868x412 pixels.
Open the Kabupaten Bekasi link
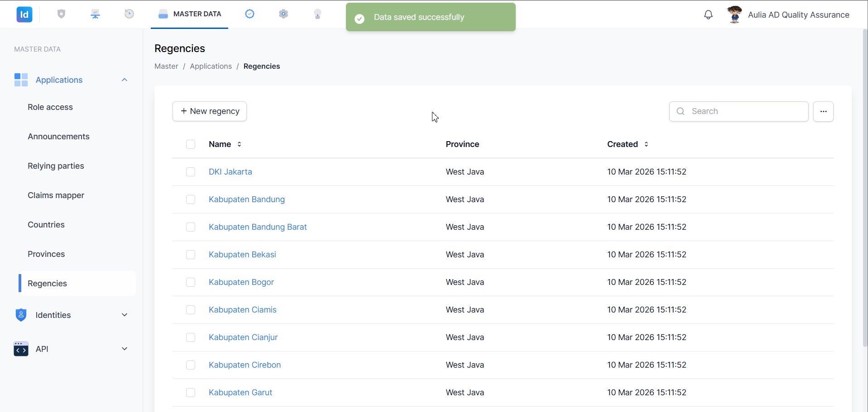(x=242, y=255)
